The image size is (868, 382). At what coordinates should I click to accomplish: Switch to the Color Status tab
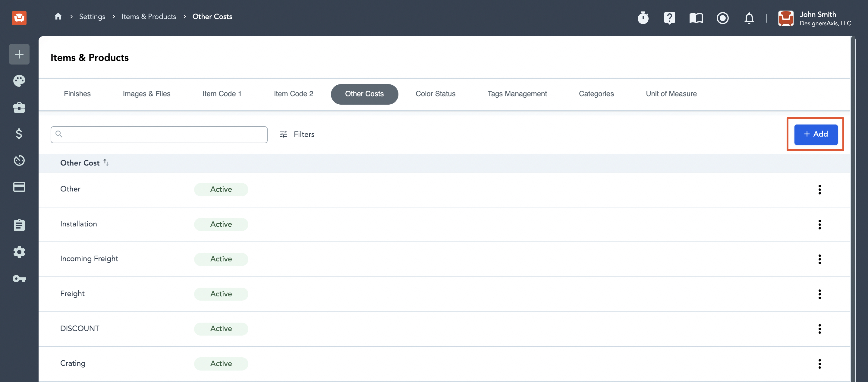435,94
